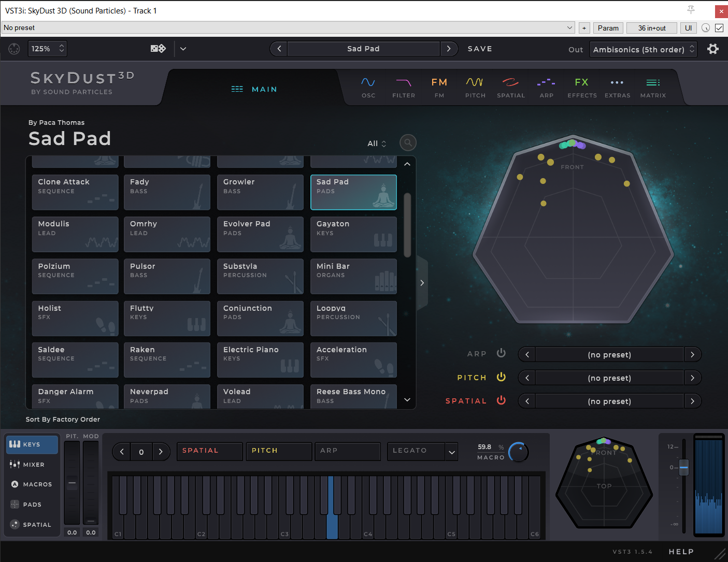Open the Spatial panel from the sidebar
The width and height of the screenshot is (728, 562).
[x=32, y=524]
